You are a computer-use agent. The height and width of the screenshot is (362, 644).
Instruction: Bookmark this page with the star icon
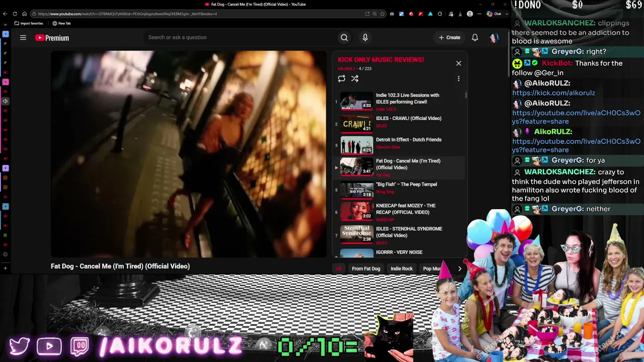(382, 14)
